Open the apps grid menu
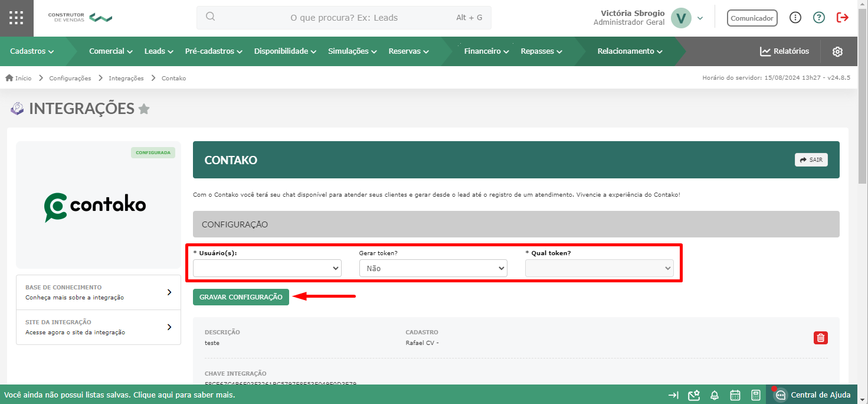 click(x=17, y=18)
